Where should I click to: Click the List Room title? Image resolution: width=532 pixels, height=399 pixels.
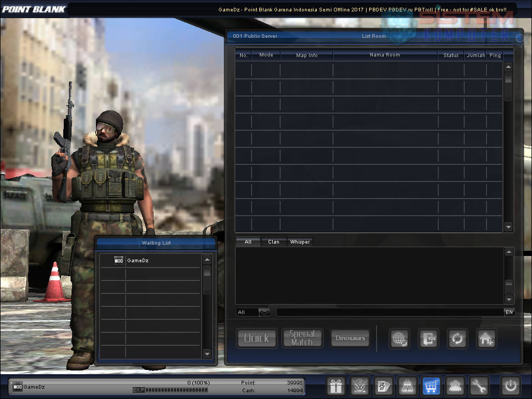coord(374,36)
